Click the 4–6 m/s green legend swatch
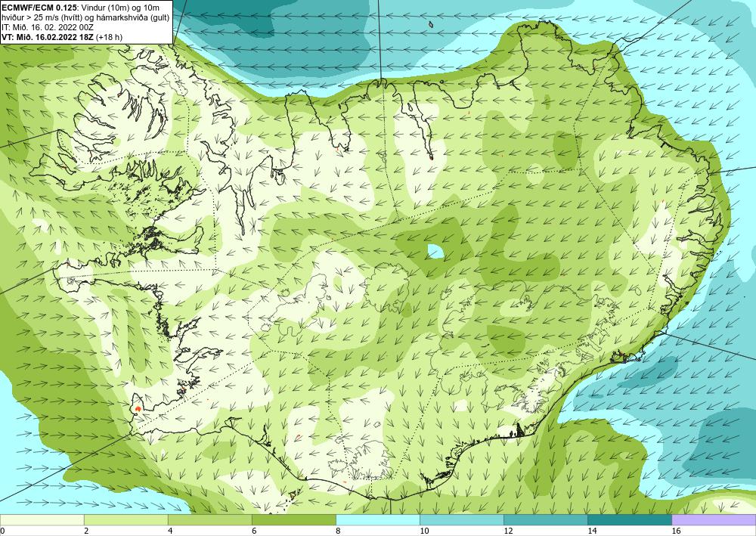Screen dimensions: 756x536 pos(209,519)
